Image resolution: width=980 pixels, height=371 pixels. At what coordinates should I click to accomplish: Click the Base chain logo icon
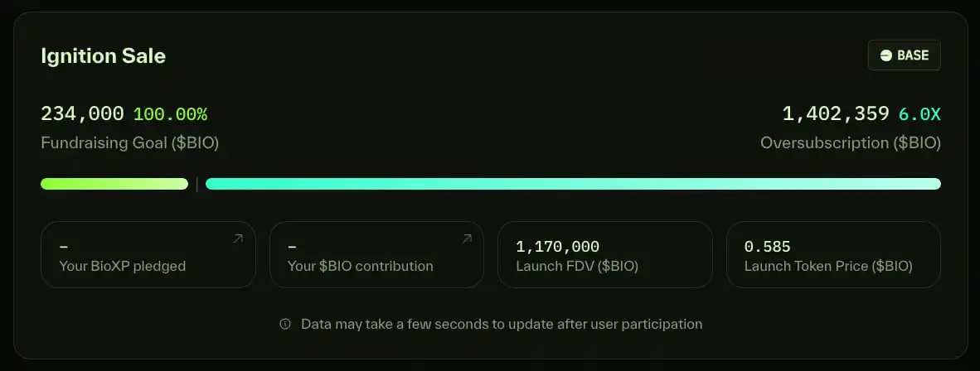[x=885, y=55]
